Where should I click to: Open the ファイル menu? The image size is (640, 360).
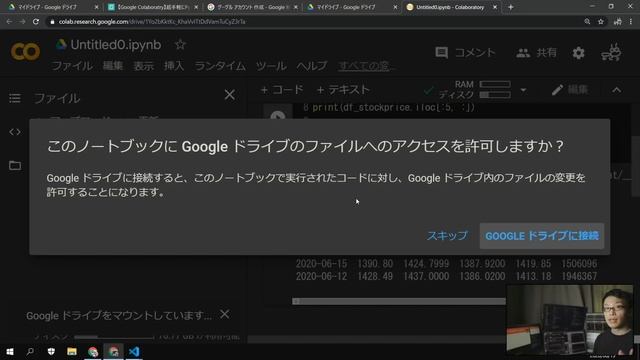click(x=72, y=66)
